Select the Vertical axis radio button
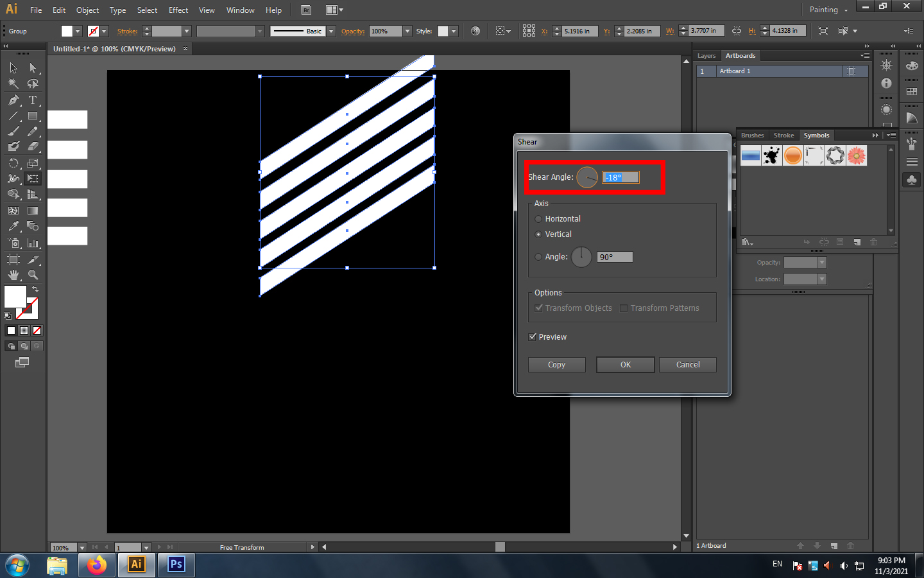 click(538, 234)
